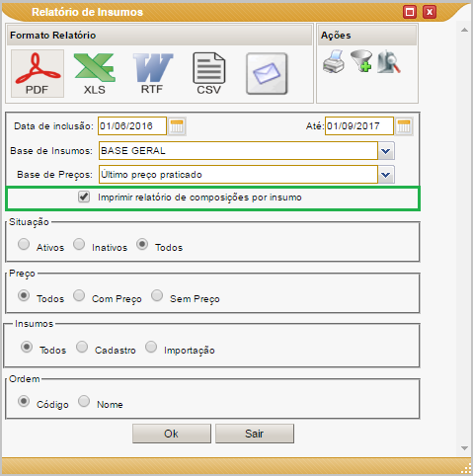Select the PDF report format

(x=38, y=73)
